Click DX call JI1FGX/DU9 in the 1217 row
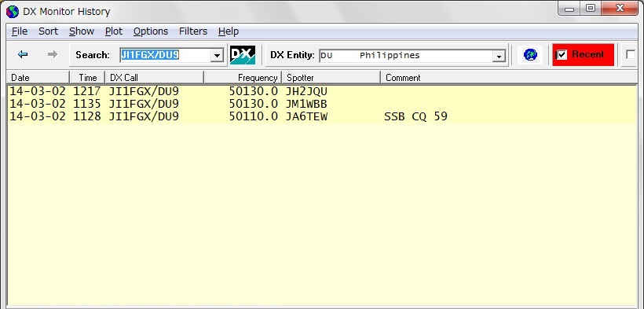This screenshot has height=309, width=644. click(144, 91)
